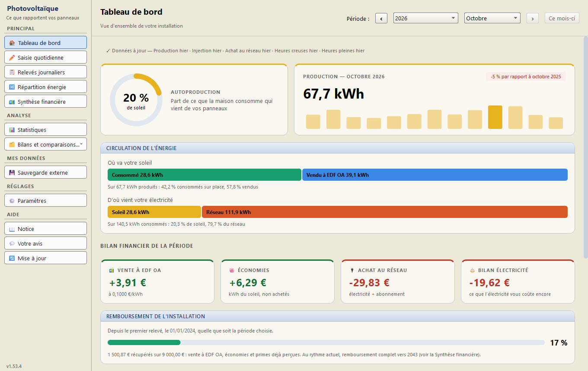Go to the next period with the right arrow
588x371 pixels.
tap(533, 18)
